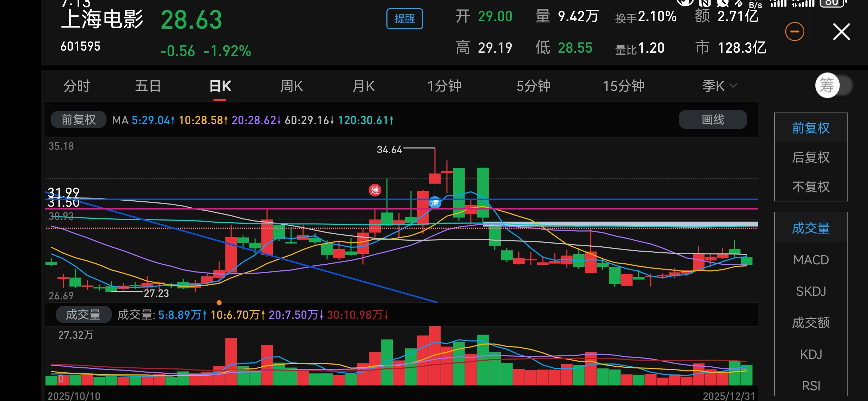The width and height of the screenshot is (868, 401).
Task: Switch to the 分时 tab
Action: coord(77,86)
